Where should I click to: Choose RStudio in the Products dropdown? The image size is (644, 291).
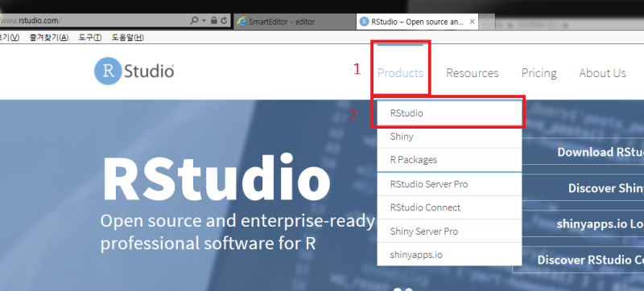coord(449,113)
